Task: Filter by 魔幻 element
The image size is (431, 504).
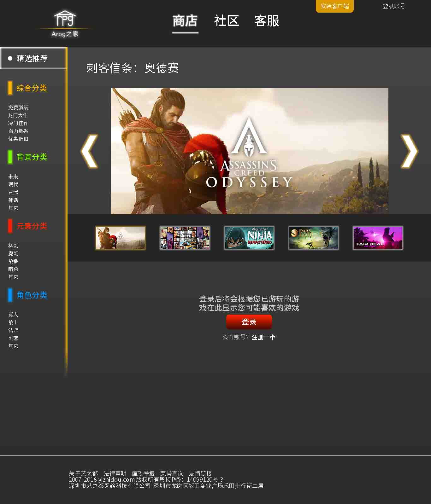Action: (x=13, y=253)
